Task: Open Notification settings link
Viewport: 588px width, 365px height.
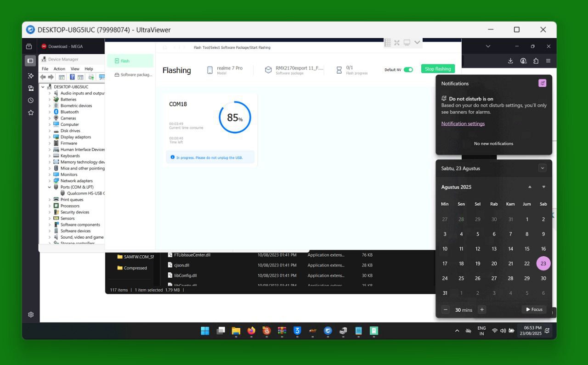Action: tap(463, 124)
